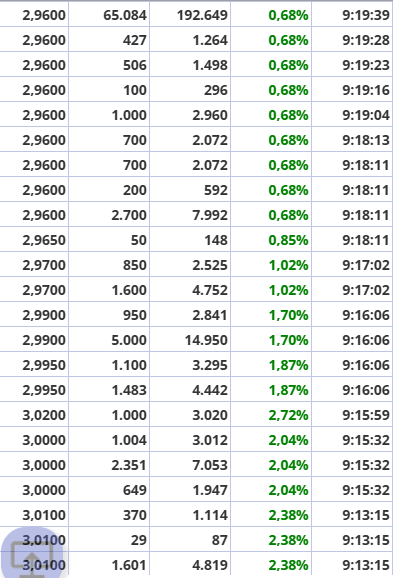Select the amount cell 4.819
This screenshot has height=578, width=393.
point(190,564)
